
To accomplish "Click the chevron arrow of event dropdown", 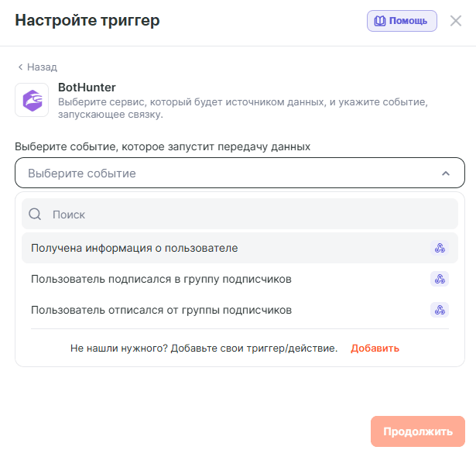I will (445, 173).
